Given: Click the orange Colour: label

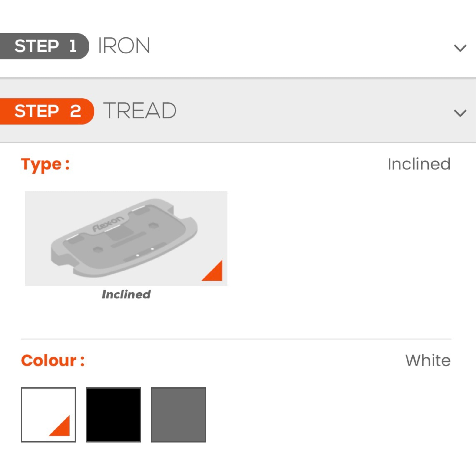Looking at the screenshot, I should coord(53,361).
